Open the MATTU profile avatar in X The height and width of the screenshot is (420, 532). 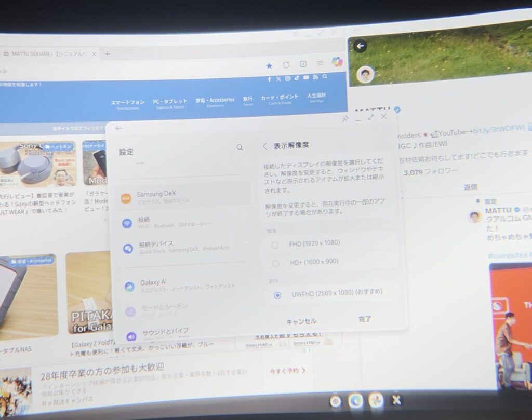pos(365,75)
